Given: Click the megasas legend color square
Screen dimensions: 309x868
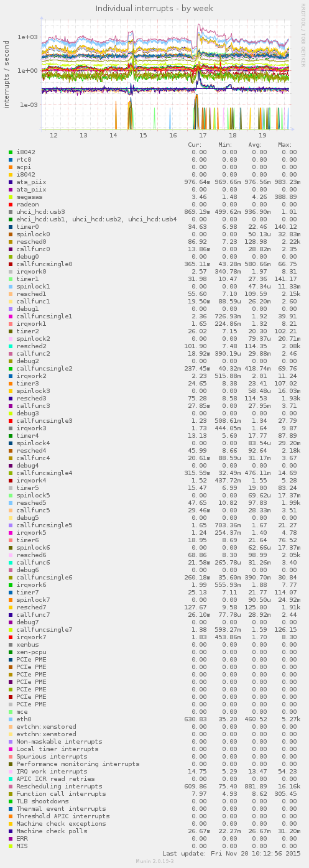Looking at the screenshot, I should coord(11,197).
